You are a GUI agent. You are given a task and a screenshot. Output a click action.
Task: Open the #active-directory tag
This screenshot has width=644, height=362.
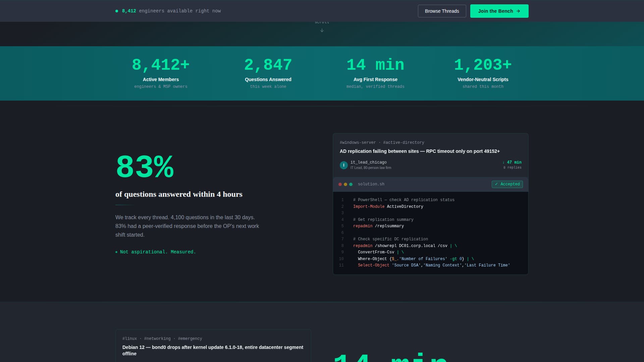point(404,142)
